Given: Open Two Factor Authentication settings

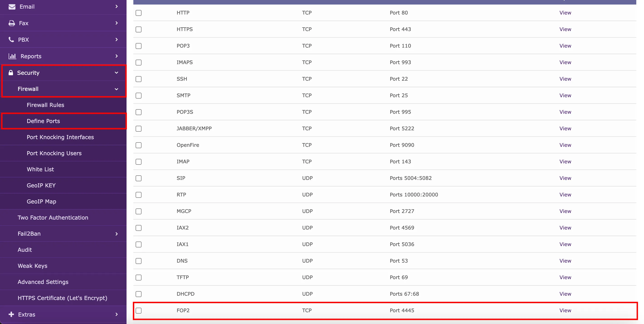Looking at the screenshot, I should click(x=53, y=218).
